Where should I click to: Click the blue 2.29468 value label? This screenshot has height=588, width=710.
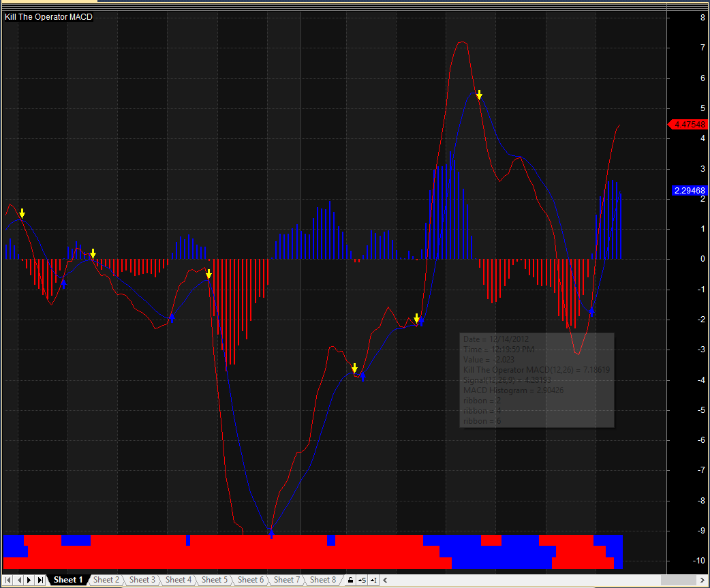click(689, 191)
